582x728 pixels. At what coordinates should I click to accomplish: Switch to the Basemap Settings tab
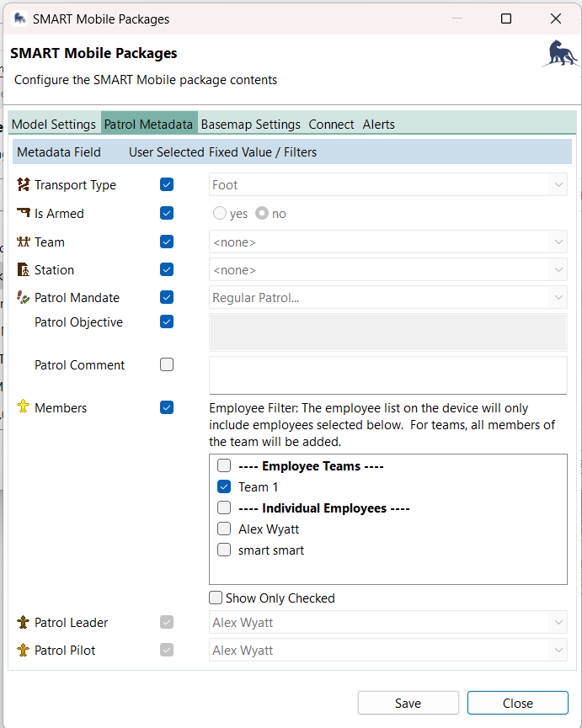[249, 124]
